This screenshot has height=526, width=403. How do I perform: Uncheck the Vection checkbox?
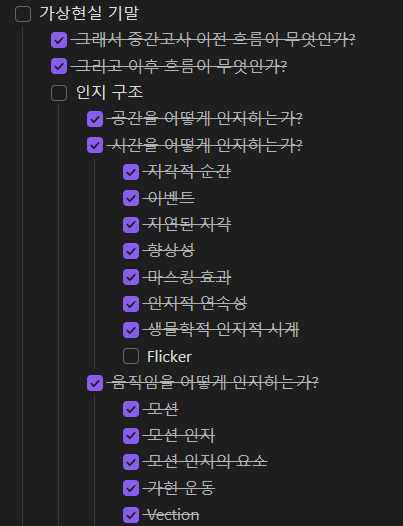(x=131, y=515)
